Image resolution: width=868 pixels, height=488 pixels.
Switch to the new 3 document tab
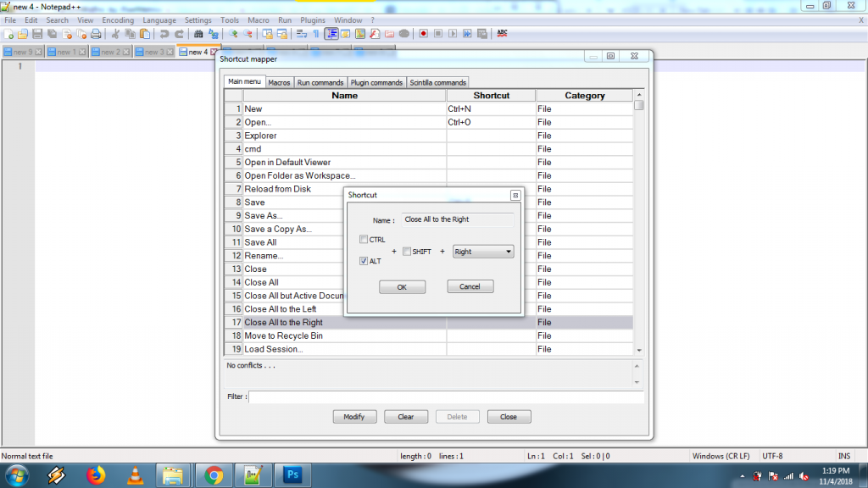(153, 52)
